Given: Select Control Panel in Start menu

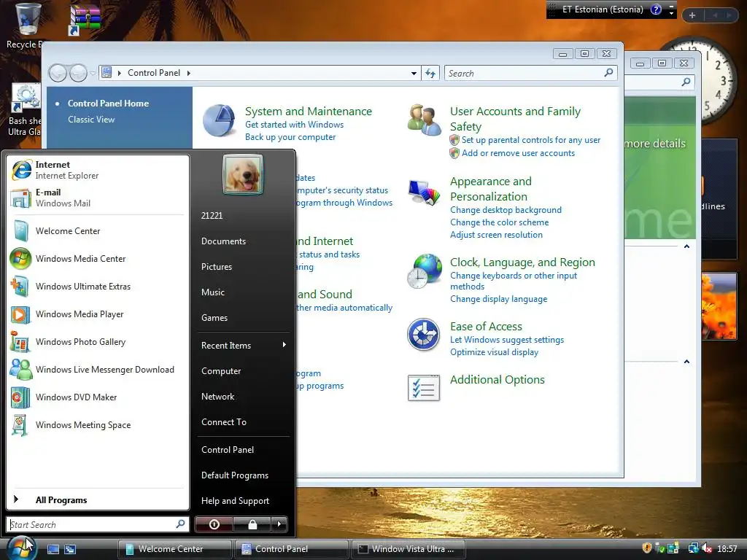Looking at the screenshot, I should click(228, 449).
